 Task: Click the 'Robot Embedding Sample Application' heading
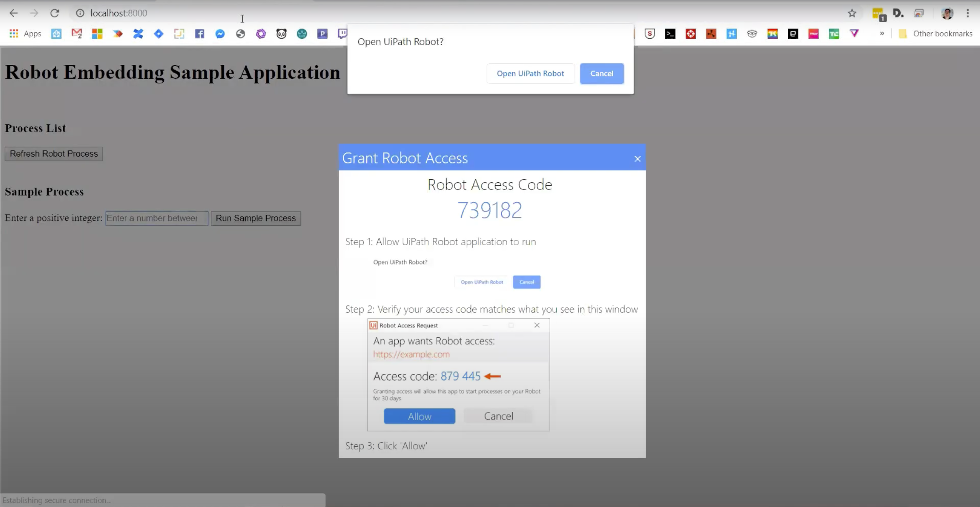pos(172,72)
